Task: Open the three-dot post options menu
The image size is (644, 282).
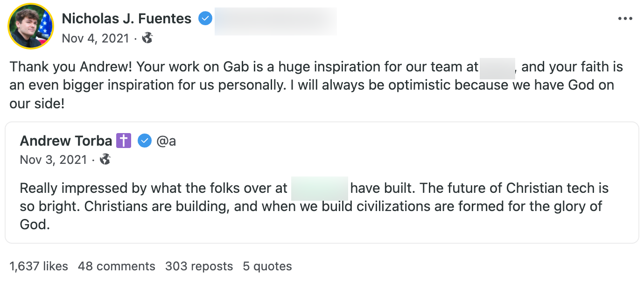Action: click(625, 18)
